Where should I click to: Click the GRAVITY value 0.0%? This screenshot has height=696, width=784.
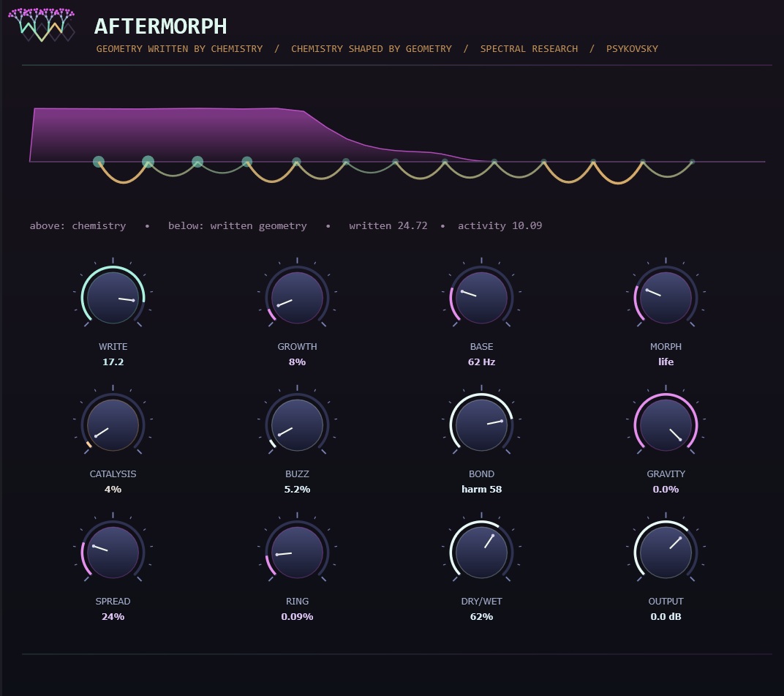tap(666, 490)
